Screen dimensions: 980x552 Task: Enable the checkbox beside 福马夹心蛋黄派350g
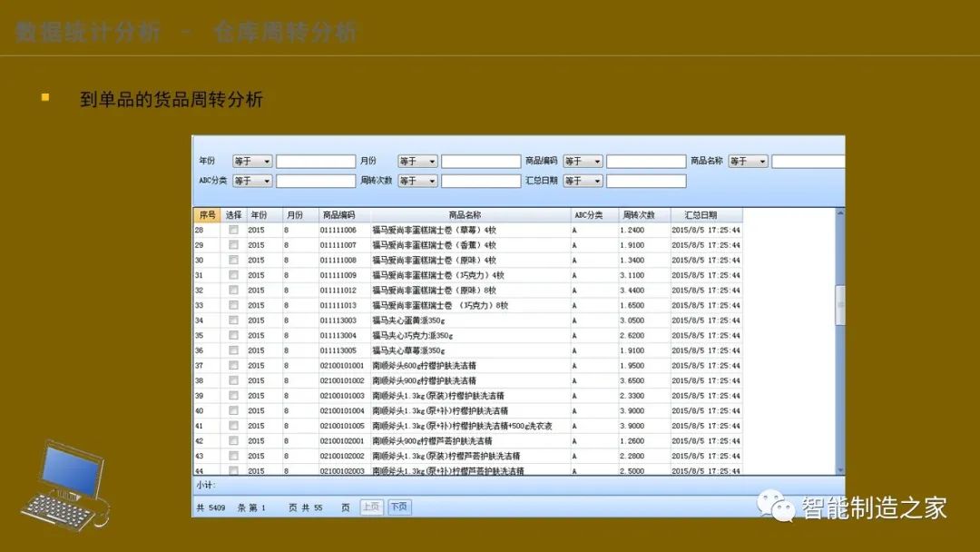pos(232,320)
